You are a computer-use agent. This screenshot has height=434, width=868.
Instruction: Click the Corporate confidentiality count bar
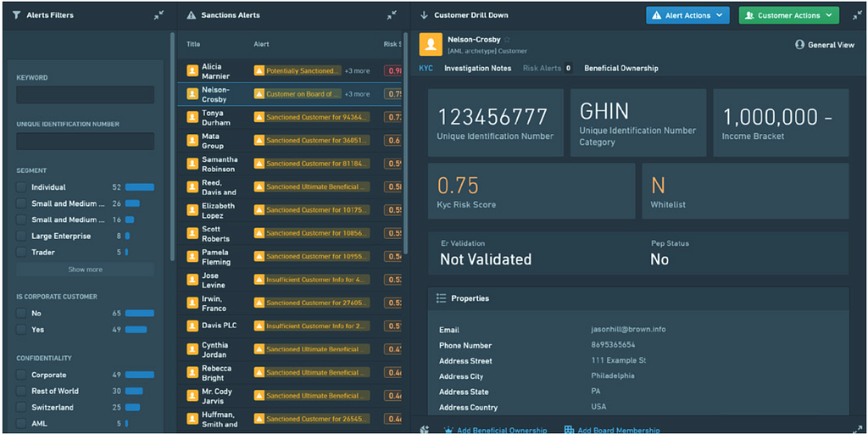pyautogui.click(x=140, y=375)
